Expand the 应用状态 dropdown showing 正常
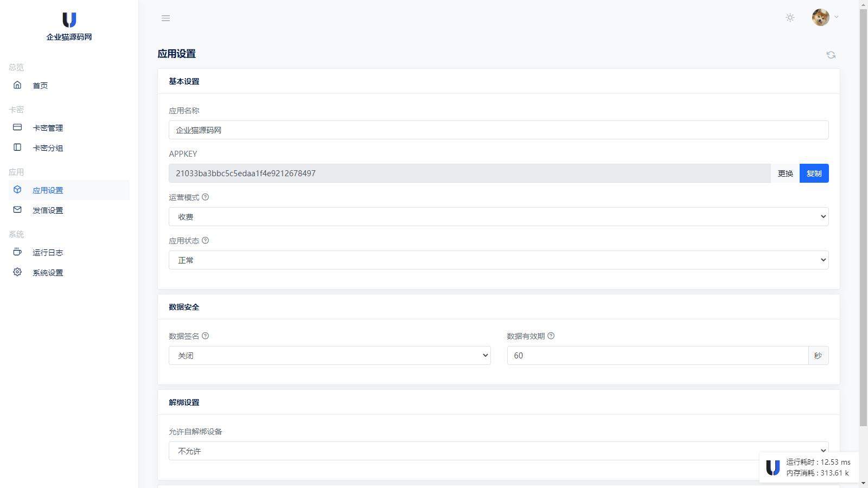This screenshot has width=868, height=488. [x=498, y=260]
